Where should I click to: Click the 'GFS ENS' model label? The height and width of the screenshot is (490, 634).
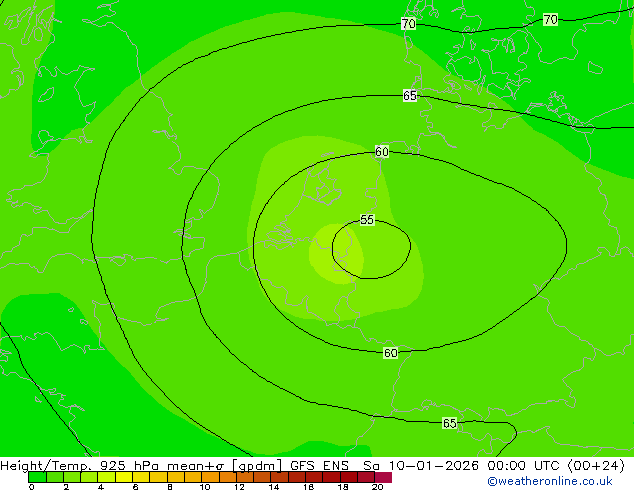319,466
